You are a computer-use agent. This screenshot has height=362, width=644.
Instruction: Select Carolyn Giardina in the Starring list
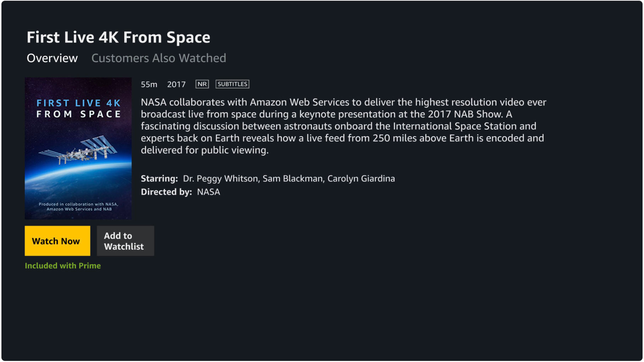[361, 179]
